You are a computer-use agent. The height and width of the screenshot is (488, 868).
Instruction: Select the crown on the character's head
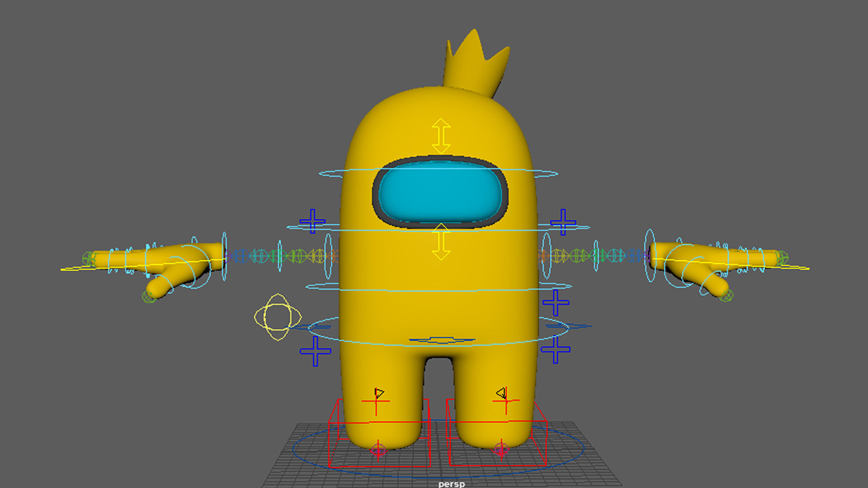pos(476,62)
